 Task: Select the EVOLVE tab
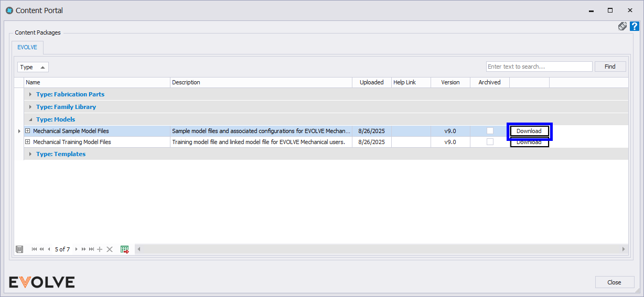(27, 47)
